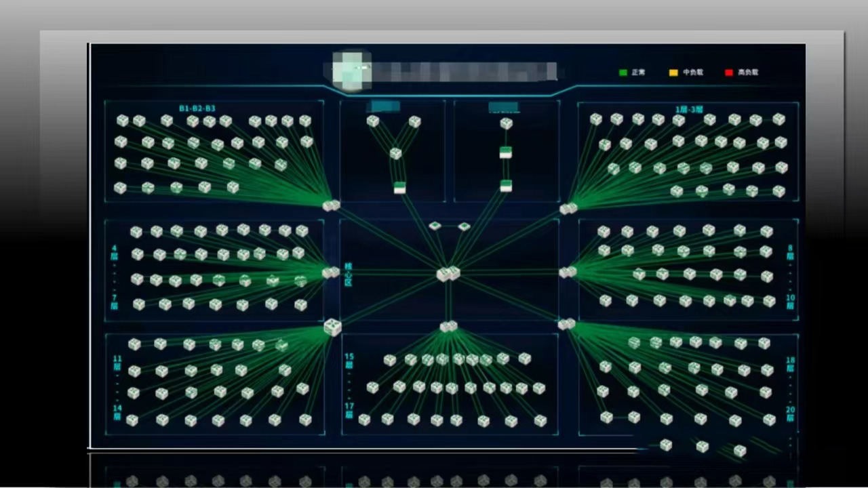Viewport: 868px width, 488px height.
Task: Open the 4层-7层 aggregation switch node
Action: [331, 272]
